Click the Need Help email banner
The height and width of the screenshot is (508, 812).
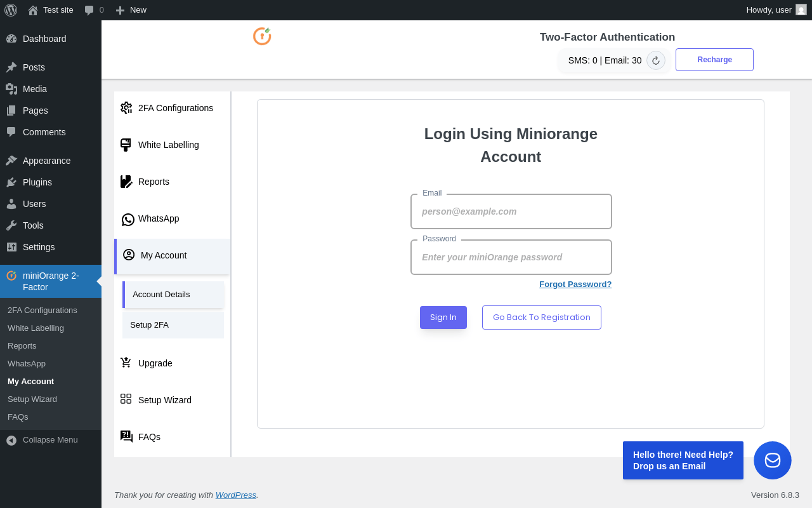(x=683, y=460)
